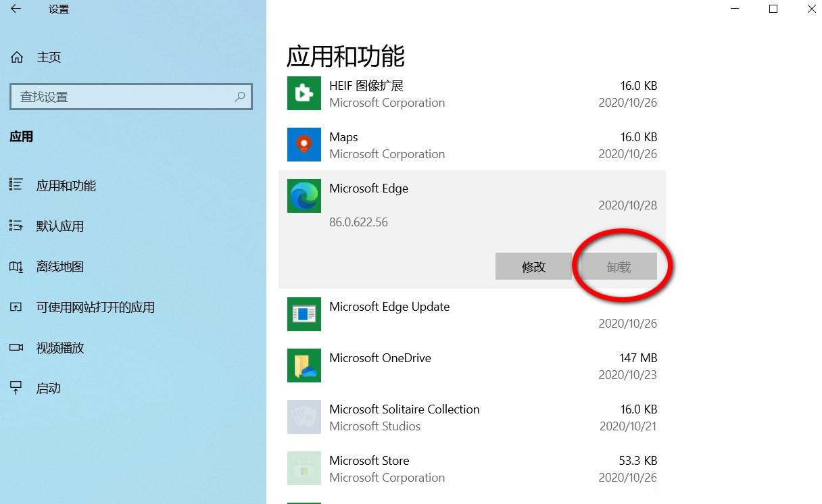Click the 53.3 KB size of Microsoft Store
The height and width of the screenshot is (504, 822).
pyautogui.click(x=638, y=461)
